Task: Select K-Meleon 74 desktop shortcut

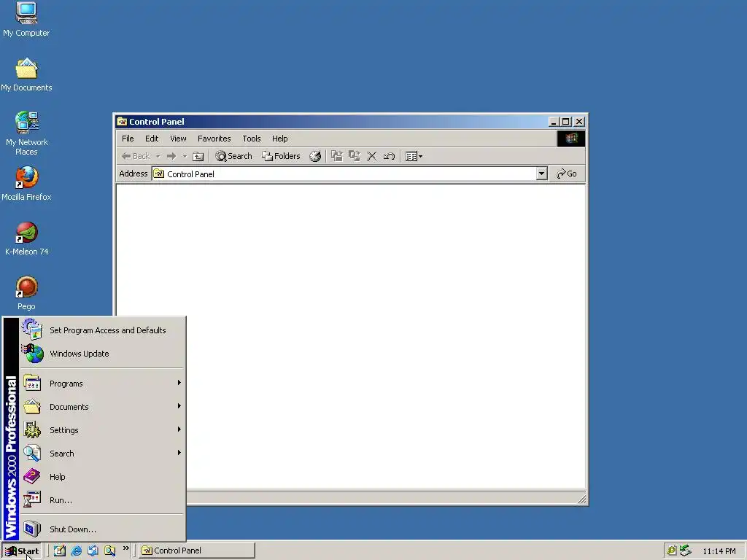Action: tap(26, 238)
